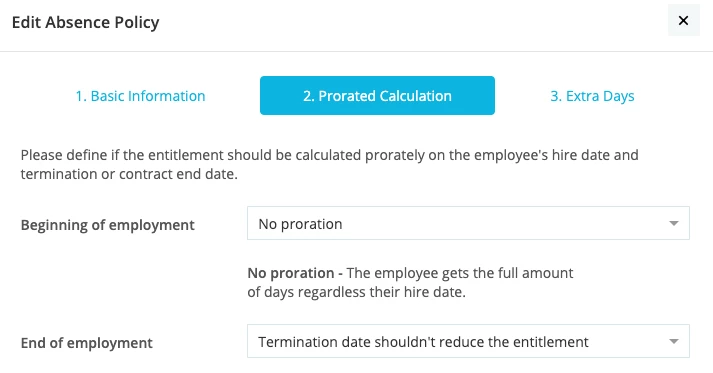Screen dimensions: 713x373
Task: Go to the Extra Days step
Action: point(592,96)
